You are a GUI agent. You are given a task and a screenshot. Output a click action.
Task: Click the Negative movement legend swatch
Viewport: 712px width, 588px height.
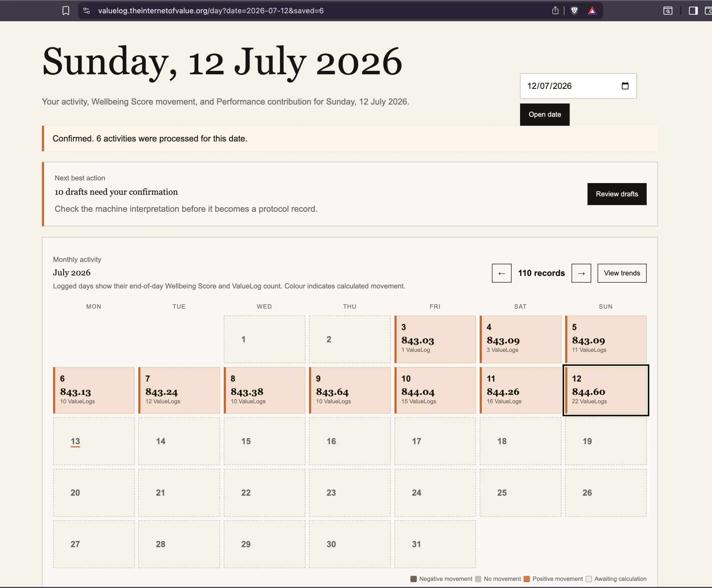point(413,579)
